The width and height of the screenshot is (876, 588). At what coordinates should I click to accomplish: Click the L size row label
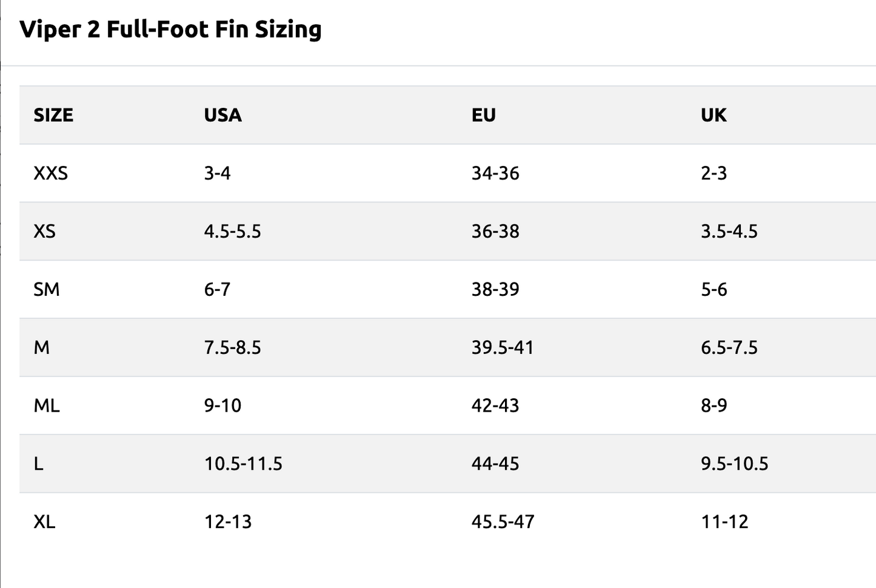tap(39, 464)
